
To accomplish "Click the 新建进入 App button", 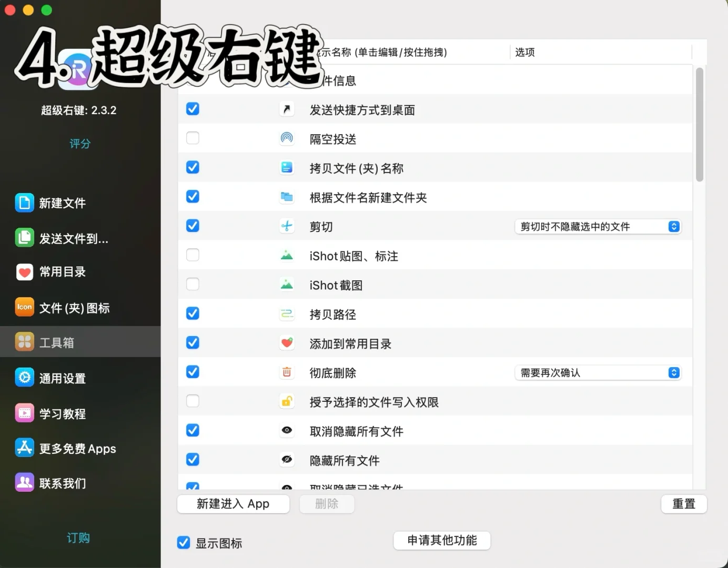I will pyautogui.click(x=233, y=504).
